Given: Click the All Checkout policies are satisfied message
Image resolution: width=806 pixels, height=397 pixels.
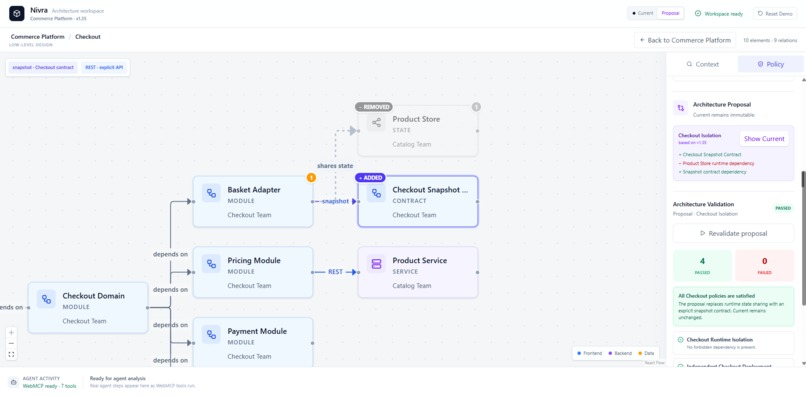Looking at the screenshot, I should click(733, 306).
